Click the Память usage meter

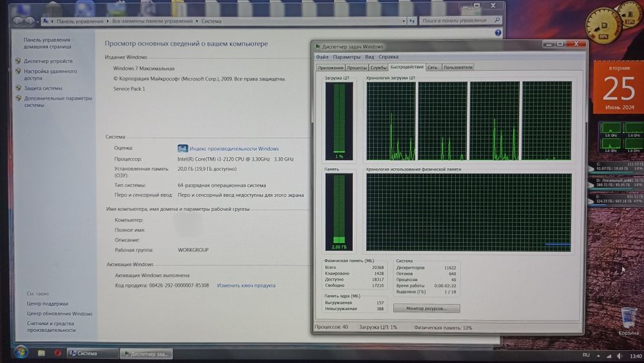pos(339,211)
